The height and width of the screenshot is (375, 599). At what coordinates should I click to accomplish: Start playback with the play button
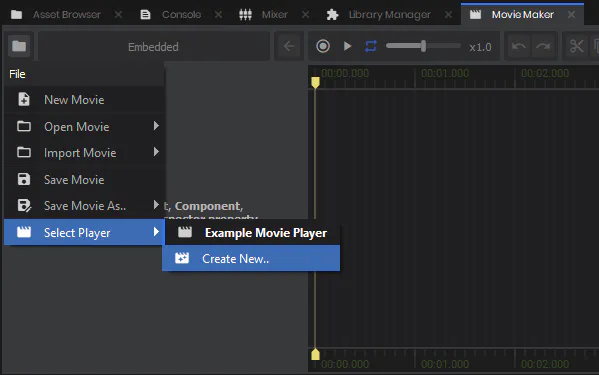tap(347, 46)
